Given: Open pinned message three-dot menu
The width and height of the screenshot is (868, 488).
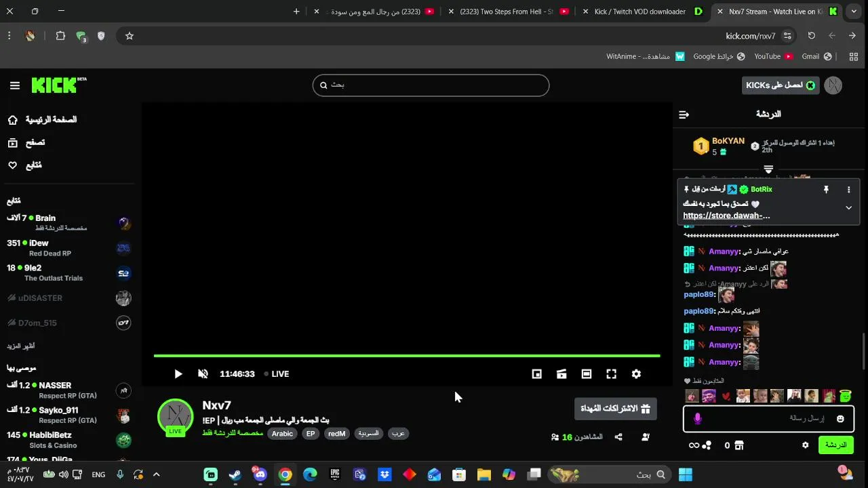Looking at the screenshot, I should pos(848,190).
